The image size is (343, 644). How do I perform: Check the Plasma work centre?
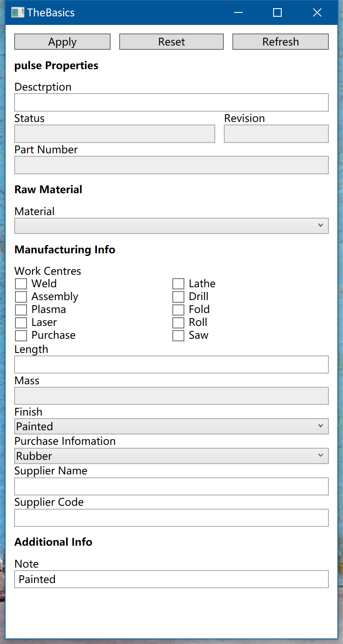click(x=21, y=310)
